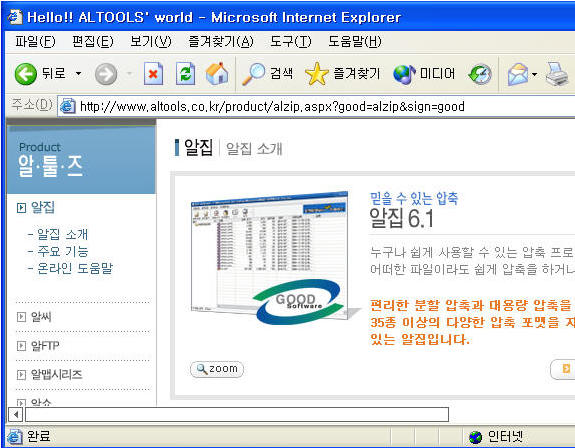Click the IE page icon in address bar

coord(68,106)
